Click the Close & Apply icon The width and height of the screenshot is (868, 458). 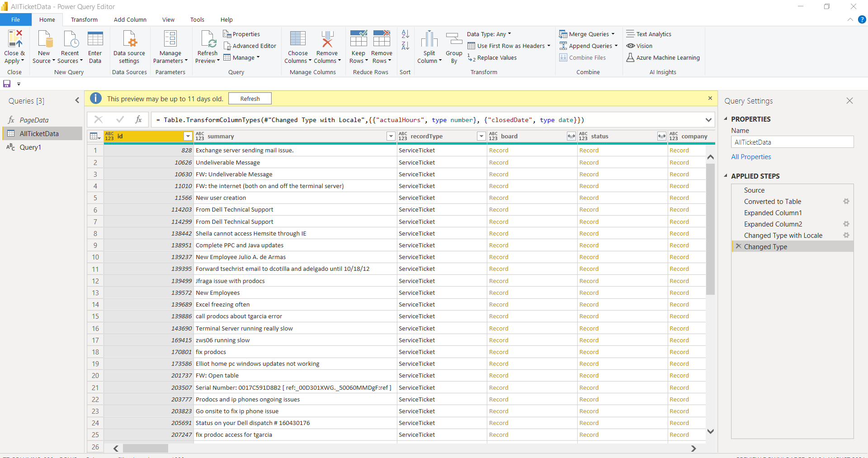coord(14,39)
